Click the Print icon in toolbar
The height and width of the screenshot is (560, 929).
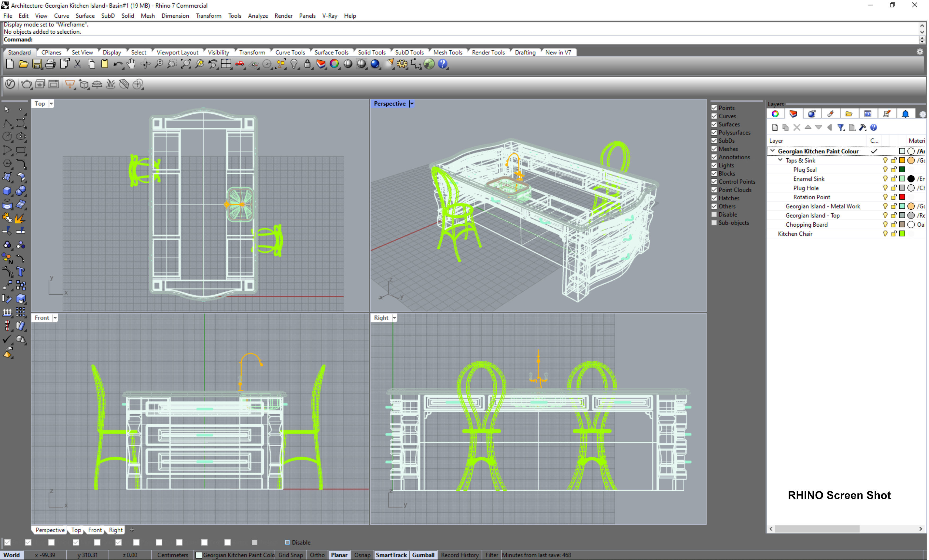[50, 64]
